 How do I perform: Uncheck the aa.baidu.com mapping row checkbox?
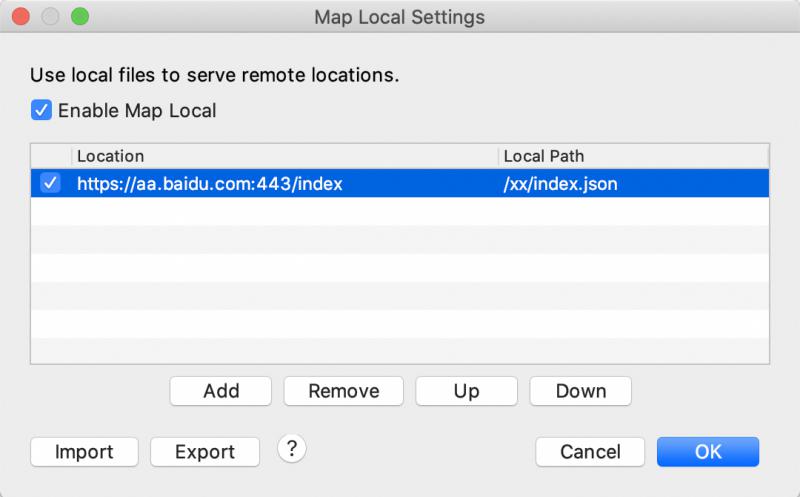point(51,183)
